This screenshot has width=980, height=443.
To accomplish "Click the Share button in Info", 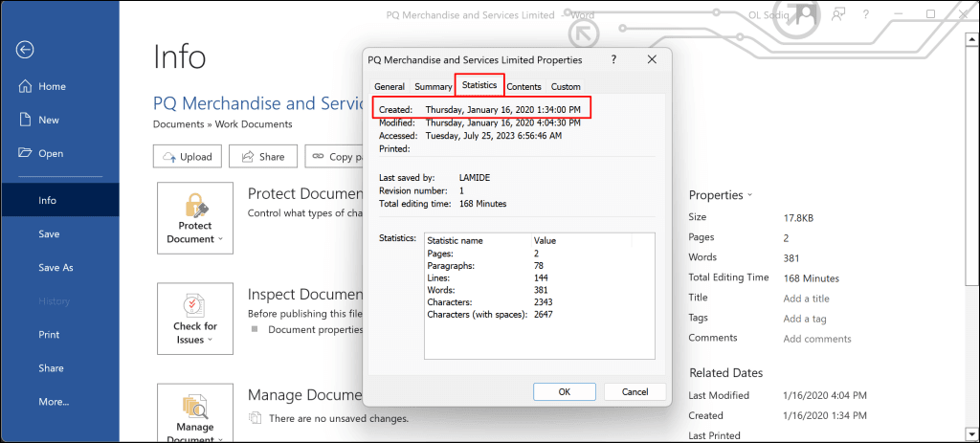I will pos(262,157).
